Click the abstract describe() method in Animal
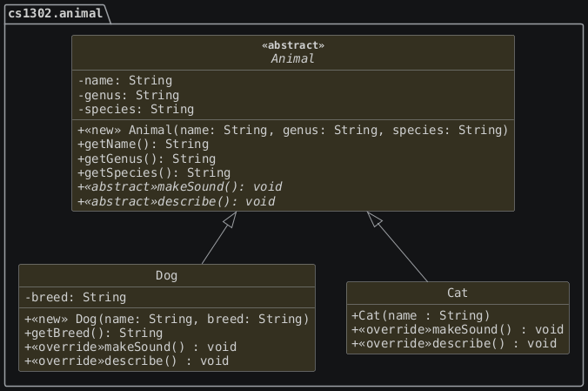 point(177,202)
